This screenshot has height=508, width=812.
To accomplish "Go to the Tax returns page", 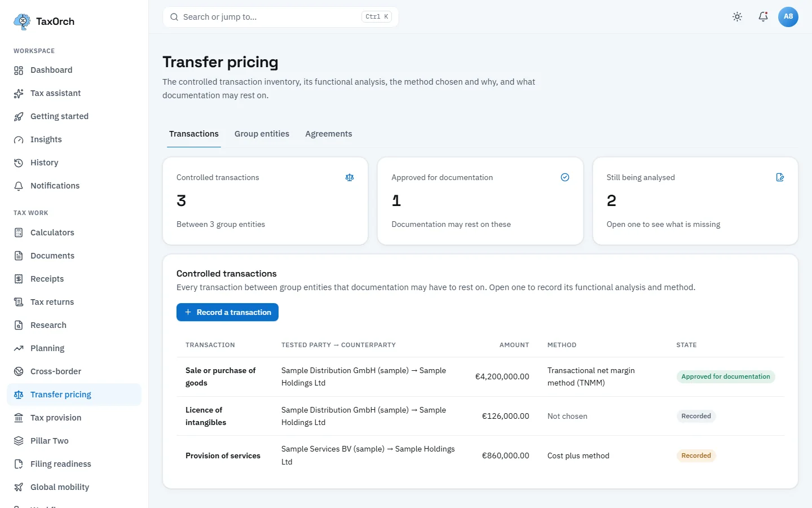I will [74, 302].
